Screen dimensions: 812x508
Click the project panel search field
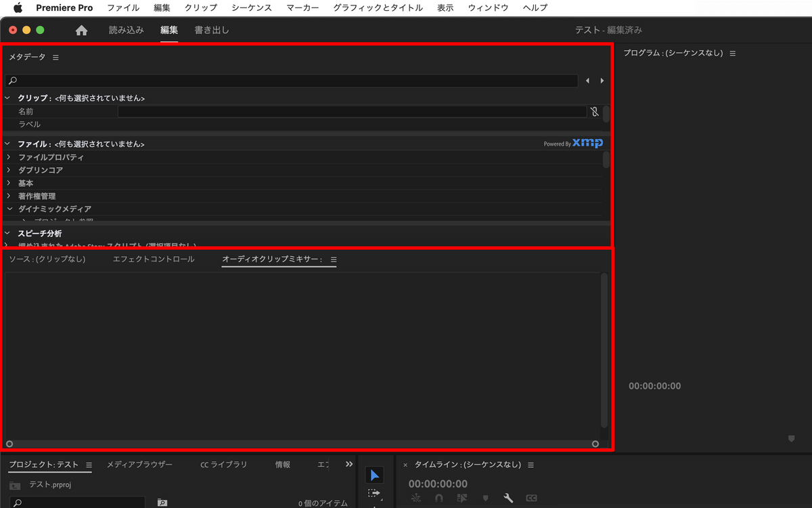[x=77, y=503]
